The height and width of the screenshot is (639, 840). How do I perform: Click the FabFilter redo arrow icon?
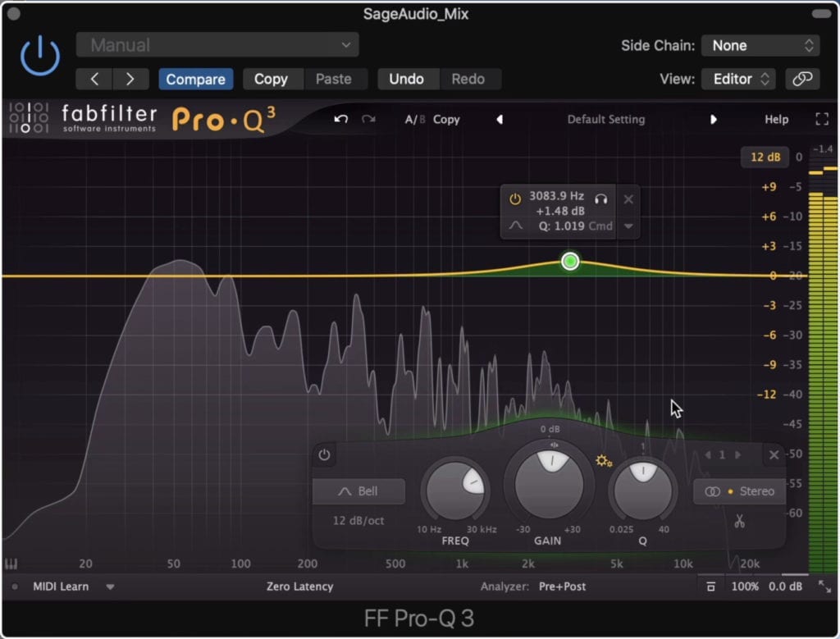368,119
